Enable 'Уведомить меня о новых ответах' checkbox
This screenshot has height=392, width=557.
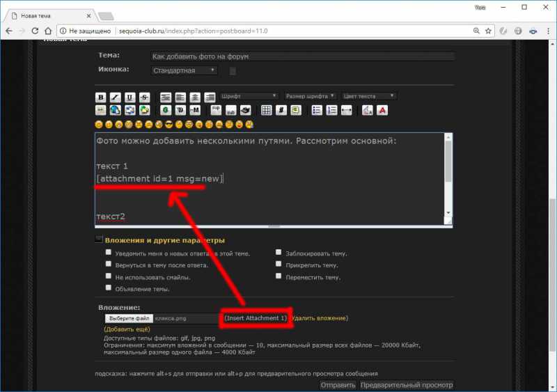click(x=109, y=253)
